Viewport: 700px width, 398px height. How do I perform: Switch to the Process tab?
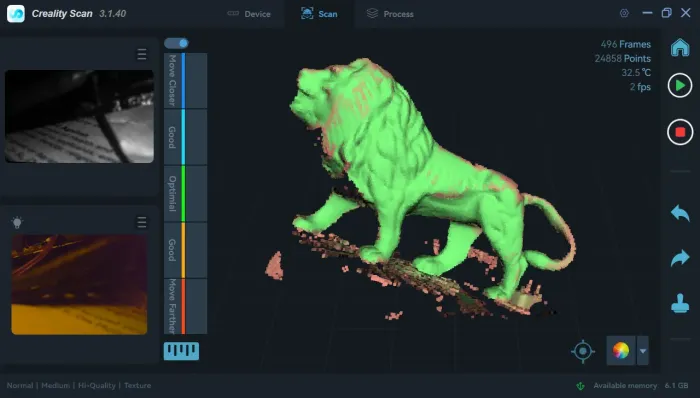click(390, 14)
